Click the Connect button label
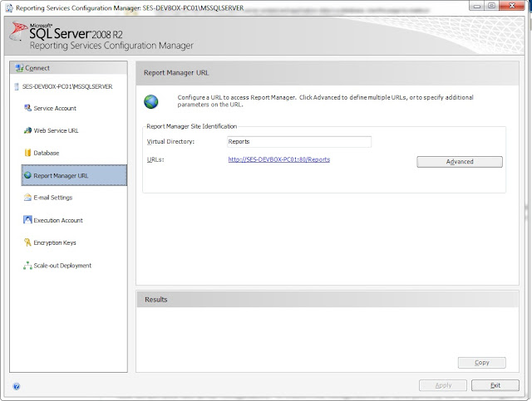 pos(37,68)
